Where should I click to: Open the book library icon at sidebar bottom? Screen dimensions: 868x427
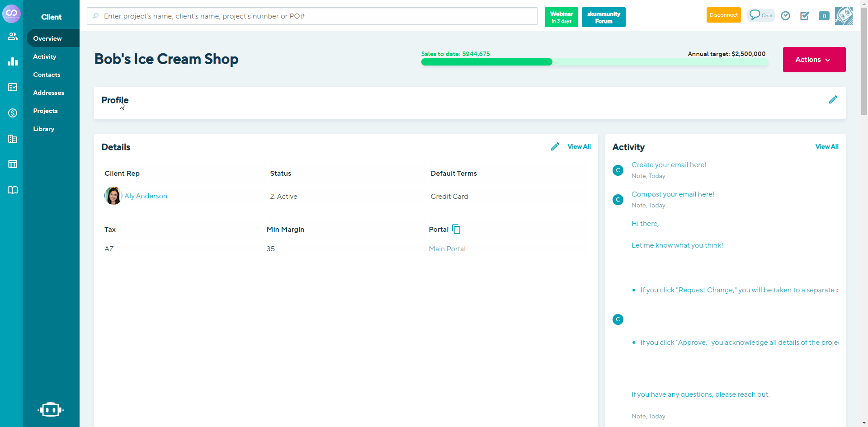(x=12, y=190)
